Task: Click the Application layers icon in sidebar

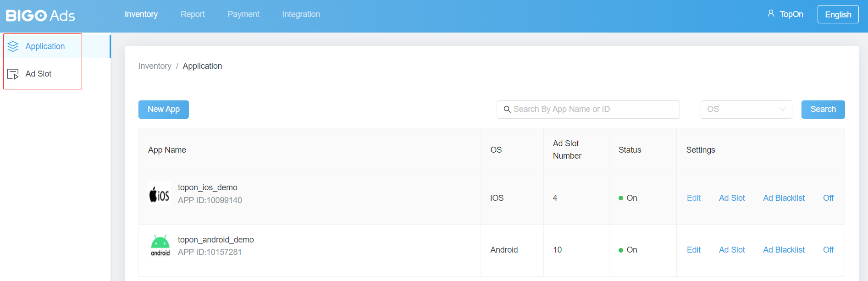Action: [x=13, y=46]
